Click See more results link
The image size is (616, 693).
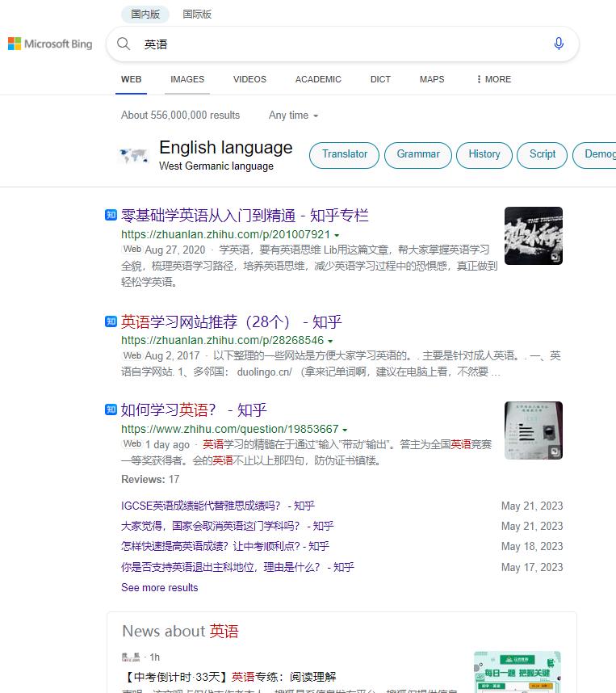click(x=160, y=587)
